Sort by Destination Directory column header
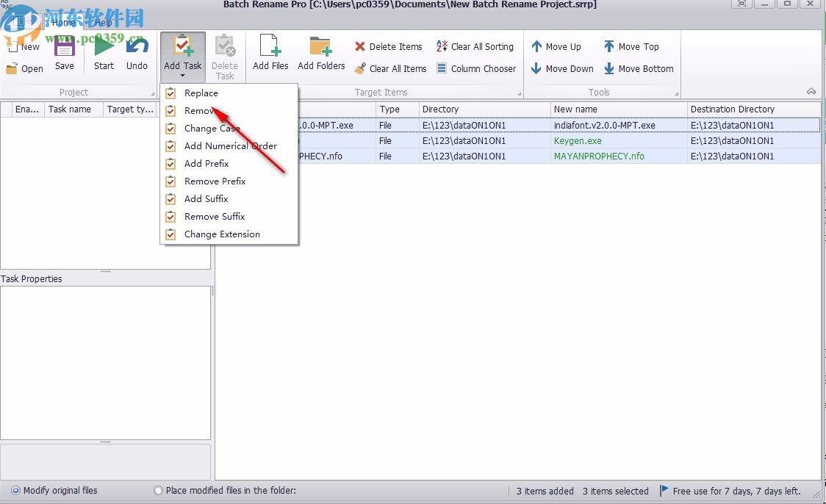826x504 pixels. coord(755,109)
